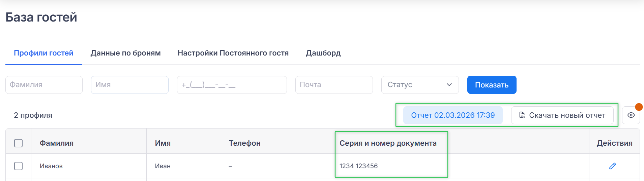Click the Фамилия column header
This screenshot has height=181, width=644.
57,143
